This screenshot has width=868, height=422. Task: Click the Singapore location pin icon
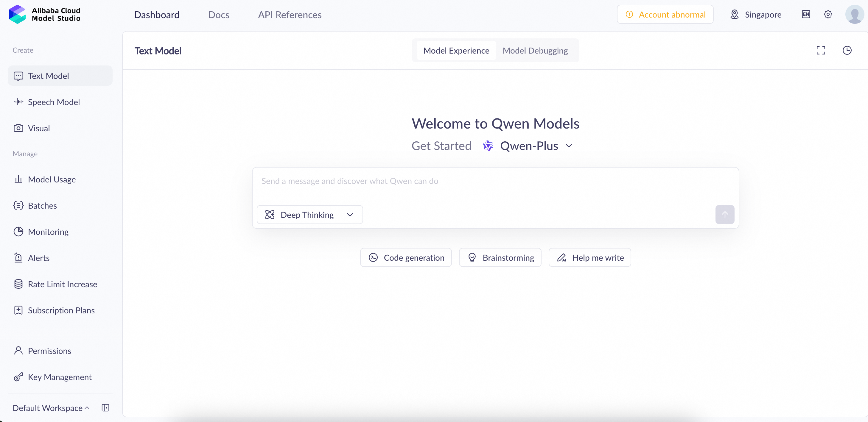pos(735,15)
